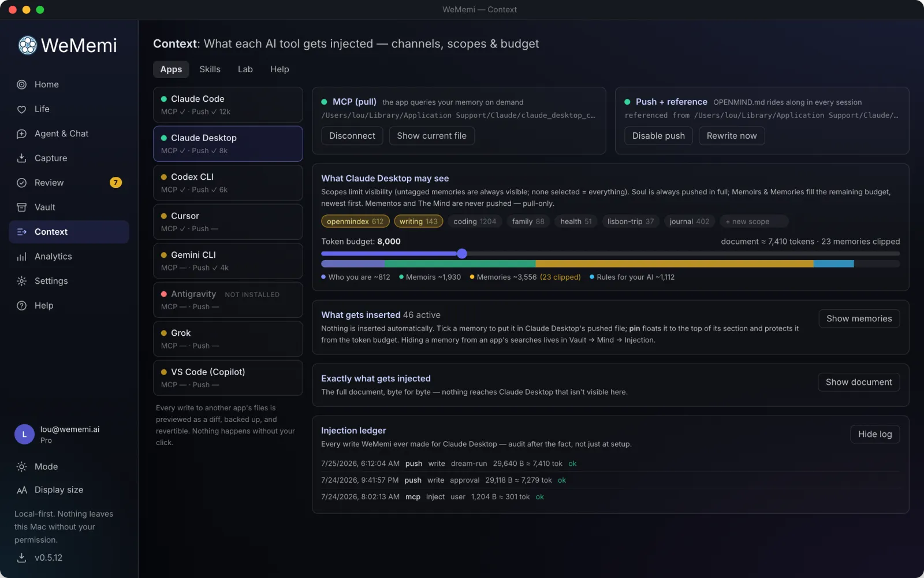Select the Apps tab

(x=171, y=69)
